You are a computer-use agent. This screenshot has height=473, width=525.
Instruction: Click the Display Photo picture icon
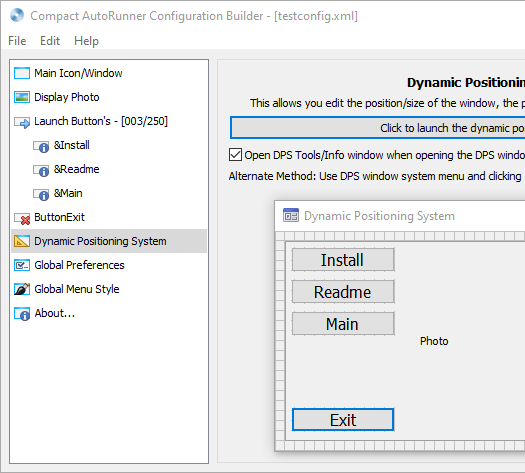click(x=22, y=97)
